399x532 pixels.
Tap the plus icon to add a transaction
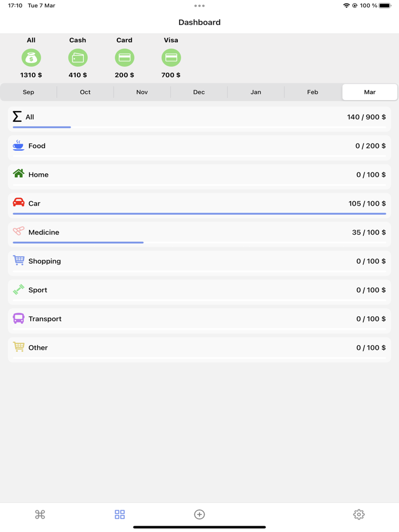199,514
